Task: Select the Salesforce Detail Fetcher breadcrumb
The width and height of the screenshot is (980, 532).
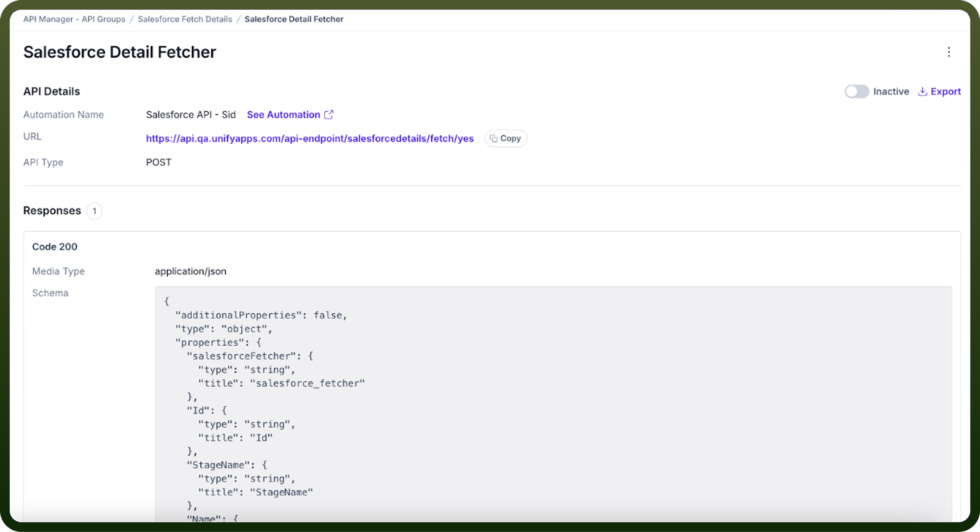Action: coord(294,19)
